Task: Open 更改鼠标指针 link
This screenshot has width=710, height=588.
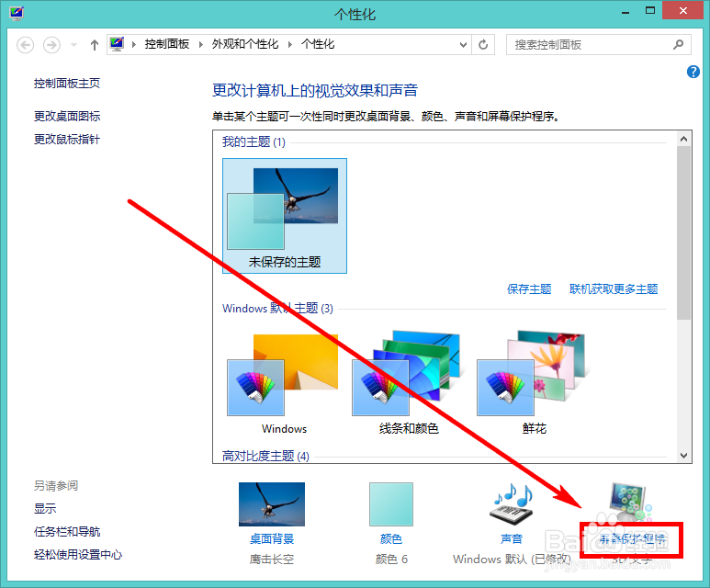Action: point(67,140)
